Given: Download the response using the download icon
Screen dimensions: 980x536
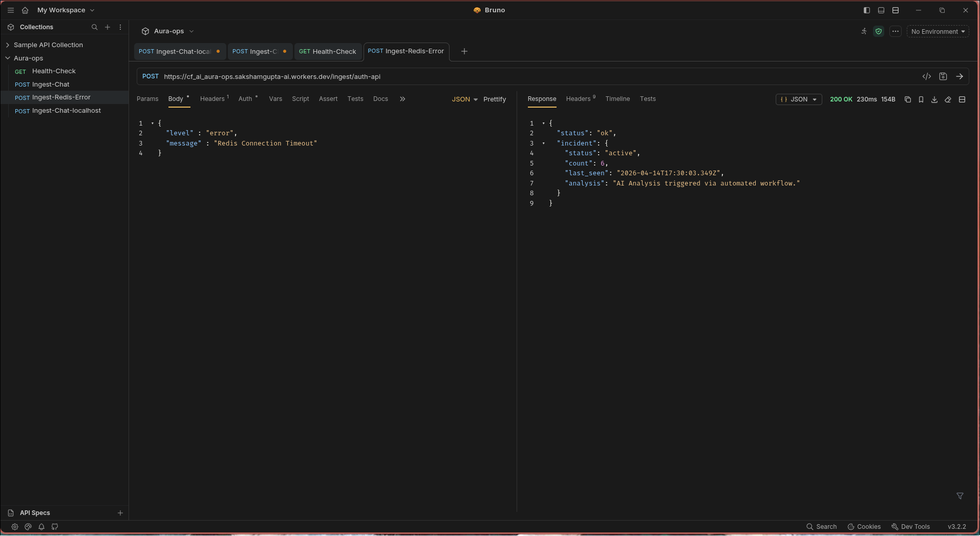Looking at the screenshot, I should [x=934, y=99].
